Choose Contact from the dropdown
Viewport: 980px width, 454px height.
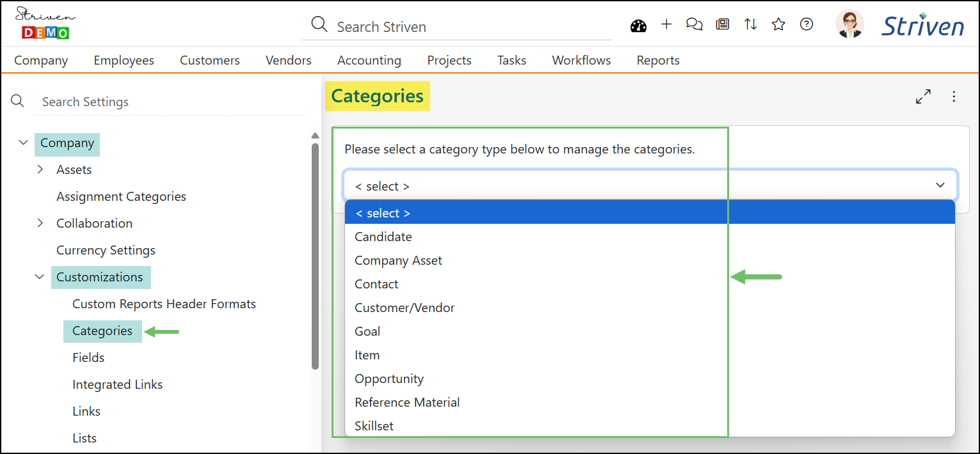[x=650, y=284]
